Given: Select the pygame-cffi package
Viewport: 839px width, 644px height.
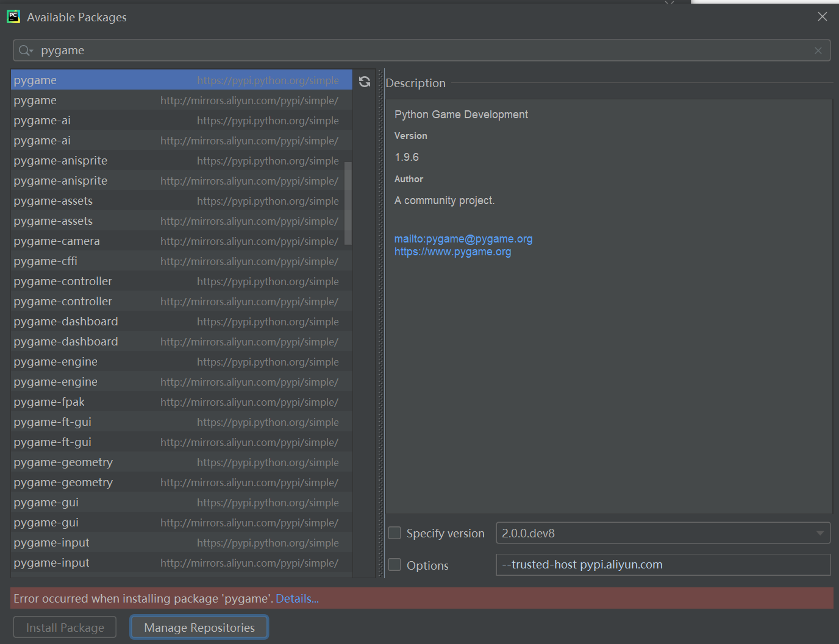Looking at the screenshot, I should coord(182,261).
